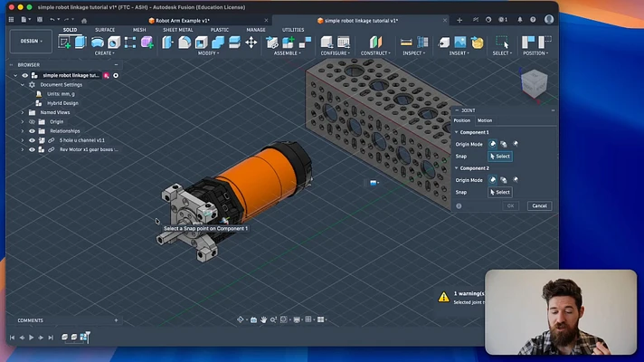Click the Look At icon in navigation bar
Screen dimensions: 644x362
coord(253,319)
